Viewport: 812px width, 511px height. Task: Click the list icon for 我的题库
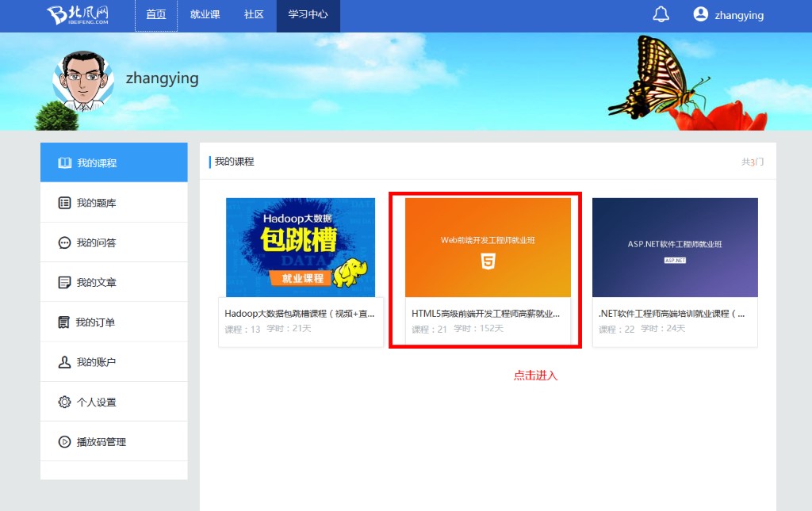[x=65, y=203]
